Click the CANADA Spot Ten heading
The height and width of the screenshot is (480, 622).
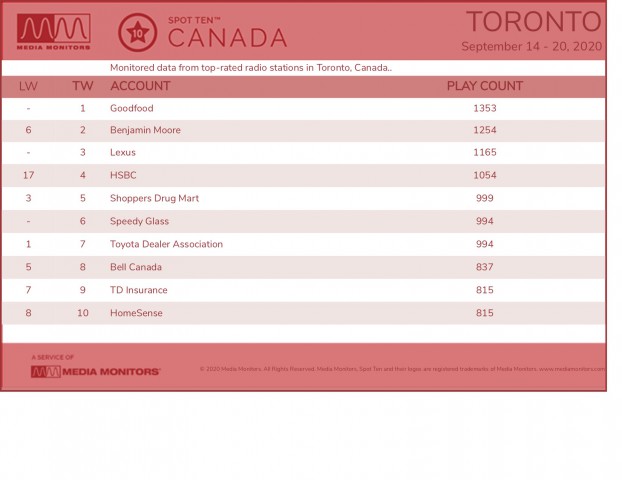[x=227, y=38]
